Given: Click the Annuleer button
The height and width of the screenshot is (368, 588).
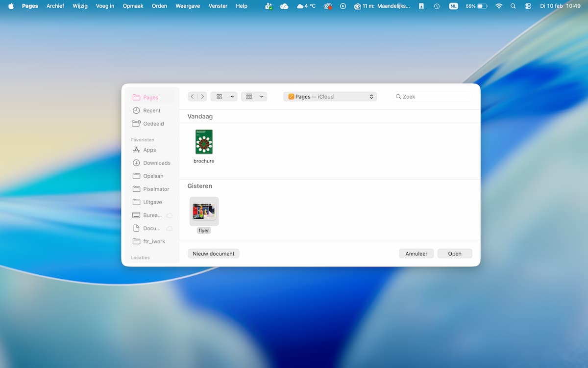Looking at the screenshot, I should (x=416, y=254).
